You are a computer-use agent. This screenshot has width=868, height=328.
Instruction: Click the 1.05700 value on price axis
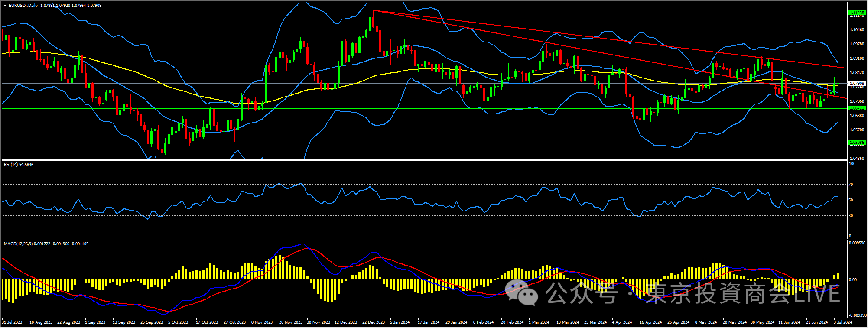(857, 130)
